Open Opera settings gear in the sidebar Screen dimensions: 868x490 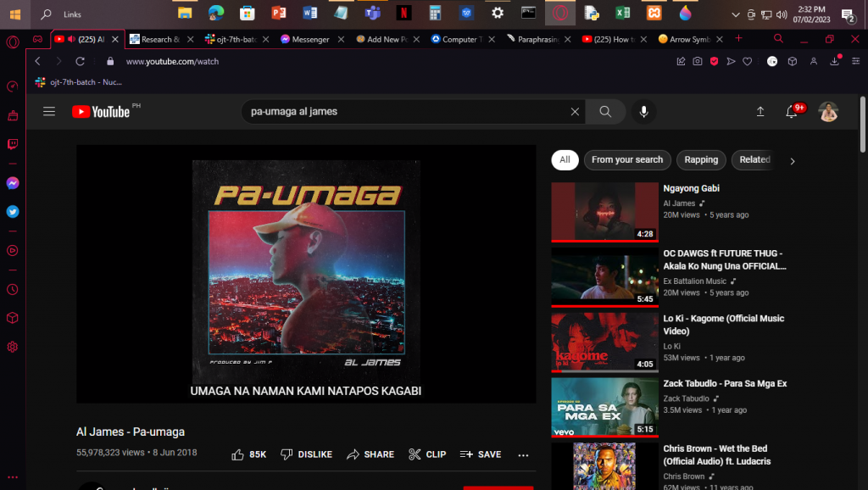click(x=12, y=347)
